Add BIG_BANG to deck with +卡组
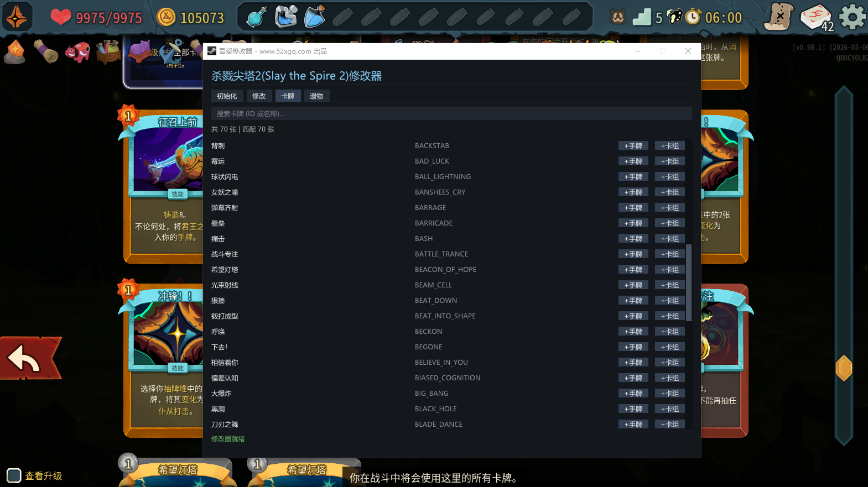Image resolution: width=868 pixels, height=487 pixels. click(670, 394)
